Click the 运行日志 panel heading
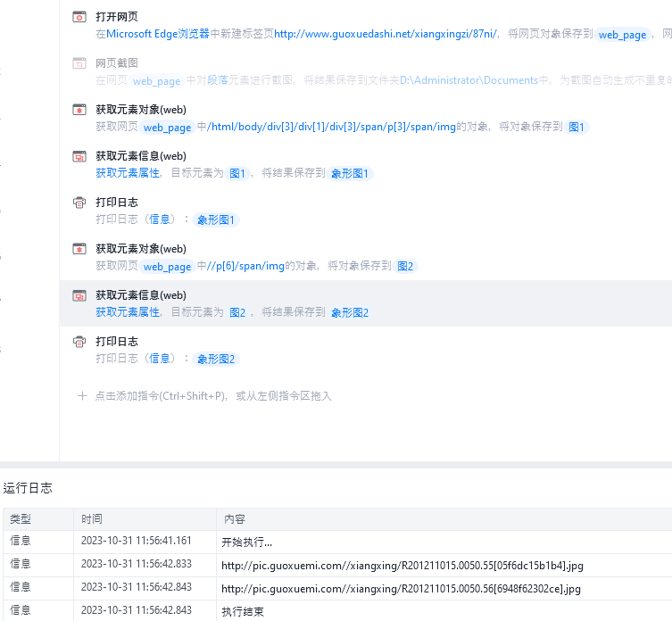Viewport: 672px width, 621px height. point(28,488)
